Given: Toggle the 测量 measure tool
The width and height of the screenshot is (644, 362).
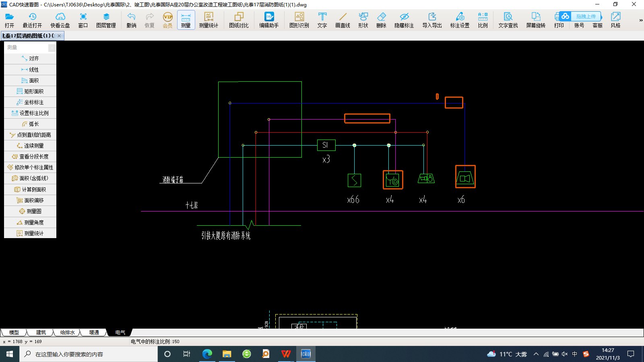Looking at the screenshot, I should (x=186, y=20).
